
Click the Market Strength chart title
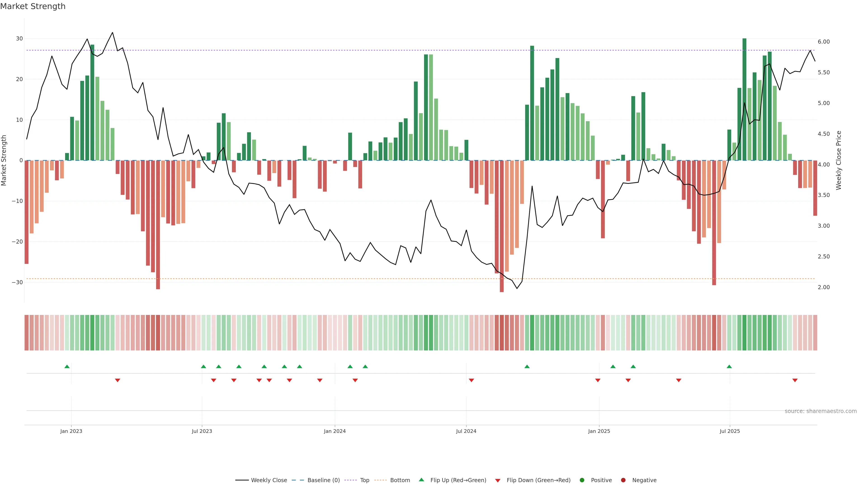pyautogui.click(x=33, y=6)
